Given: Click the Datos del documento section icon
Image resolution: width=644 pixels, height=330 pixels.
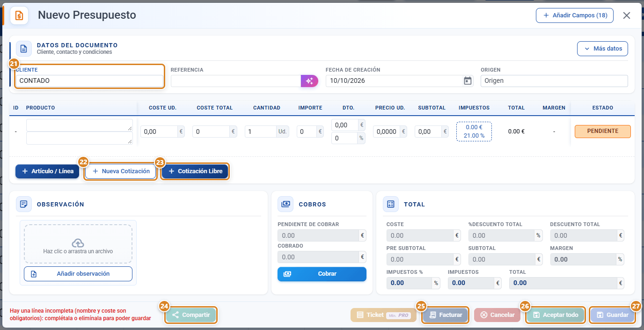Looking at the screenshot, I should pyautogui.click(x=24, y=49).
